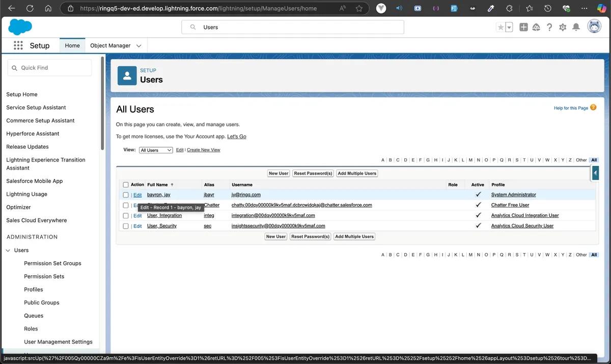Expand the collapsed side panel arrow tab
Image resolution: width=611 pixels, height=364 pixels.
coord(595,174)
